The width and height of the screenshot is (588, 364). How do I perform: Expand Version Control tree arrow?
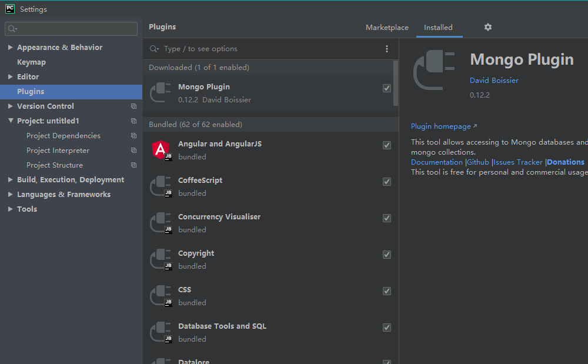pyautogui.click(x=11, y=106)
